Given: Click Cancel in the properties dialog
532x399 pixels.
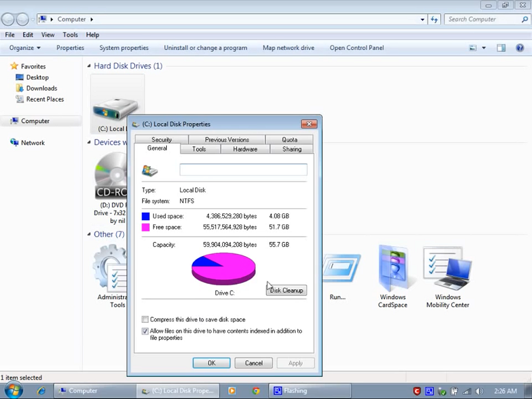Looking at the screenshot, I should coord(254,363).
